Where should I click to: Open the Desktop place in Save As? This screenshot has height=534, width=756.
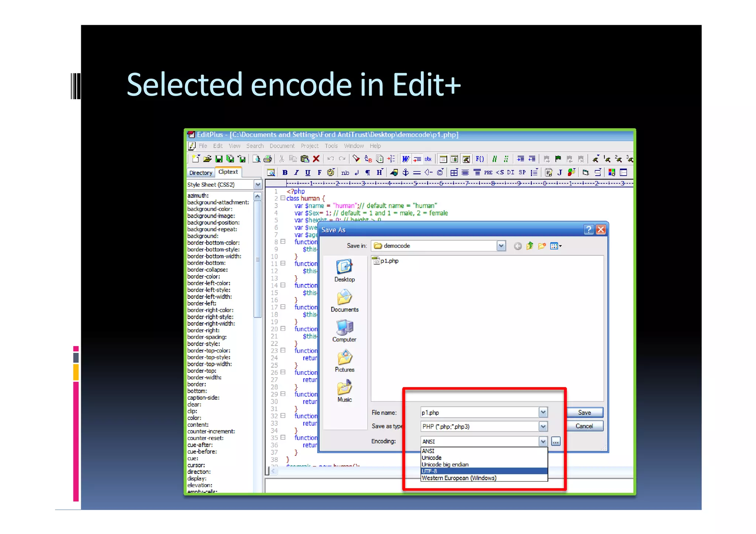[344, 271]
